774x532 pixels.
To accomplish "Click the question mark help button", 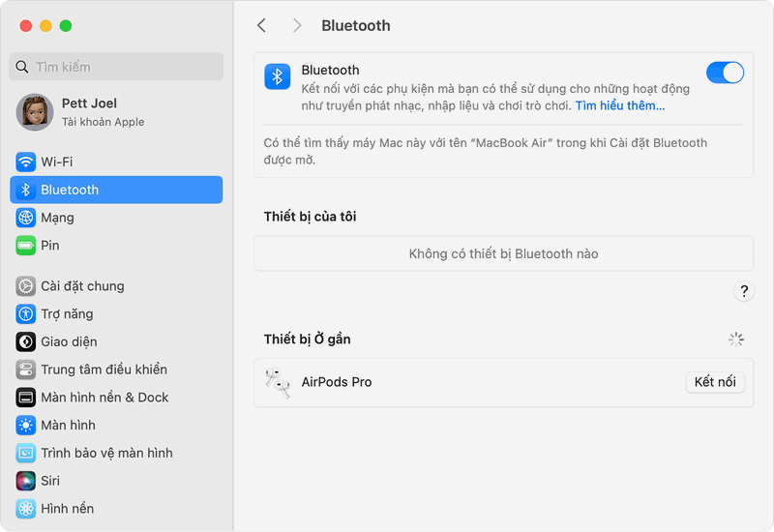I will coord(744,291).
